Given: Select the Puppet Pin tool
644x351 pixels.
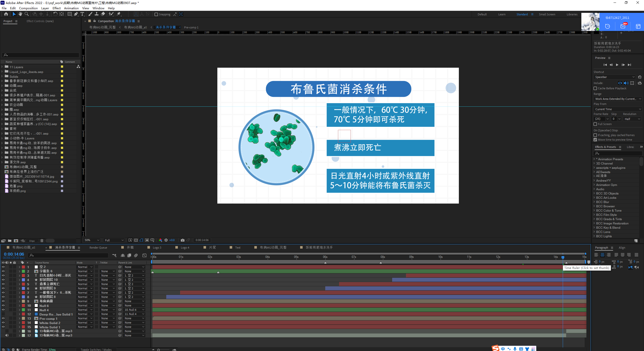Looking at the screenshot, I should pos(119,14).
